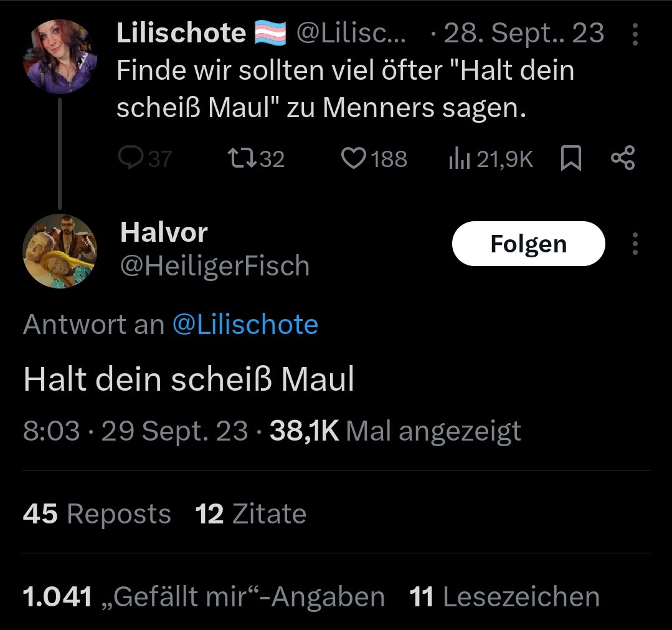The height and width of the screenshot is (630, 672).
Task: Bookmark Lilischote's post
Action: (571, 159)
